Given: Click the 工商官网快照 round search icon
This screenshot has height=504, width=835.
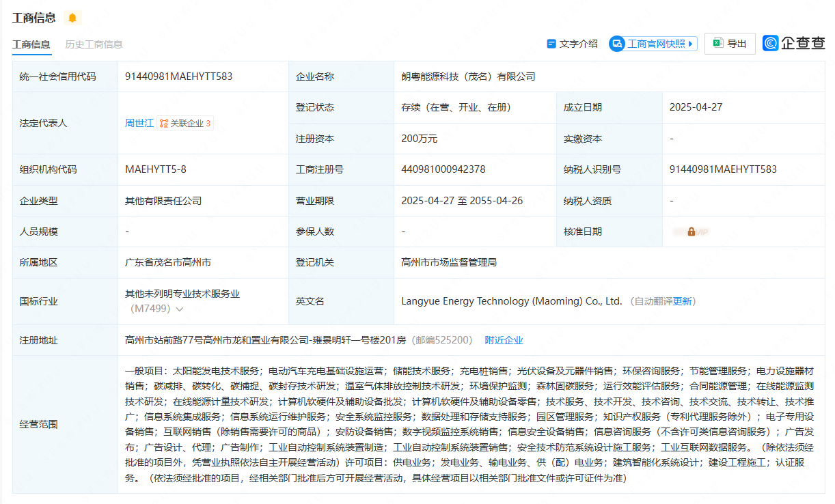Looking at the screenshot, I should tap(618, 44).
